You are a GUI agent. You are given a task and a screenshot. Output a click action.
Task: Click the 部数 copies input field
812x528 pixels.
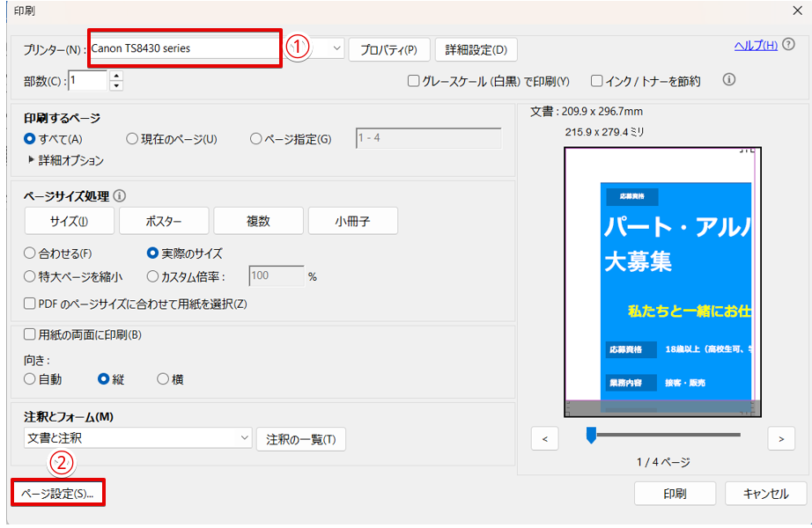pyautogui.click(x=88, y=81)
